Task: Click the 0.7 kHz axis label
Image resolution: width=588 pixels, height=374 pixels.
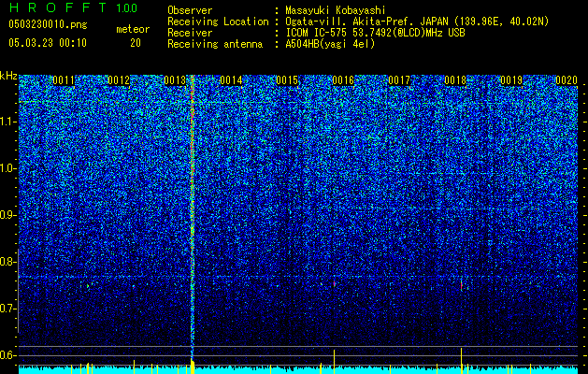Action: click(x=7, y=309)
